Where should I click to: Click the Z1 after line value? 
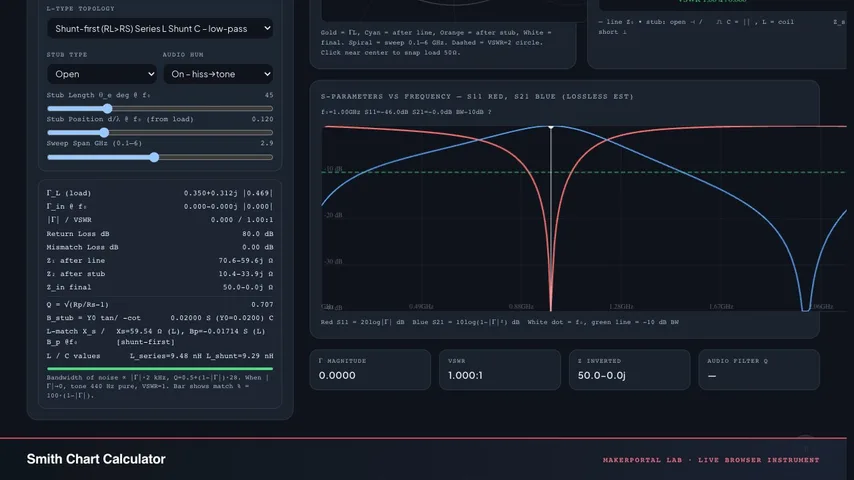tap(246, 260)
